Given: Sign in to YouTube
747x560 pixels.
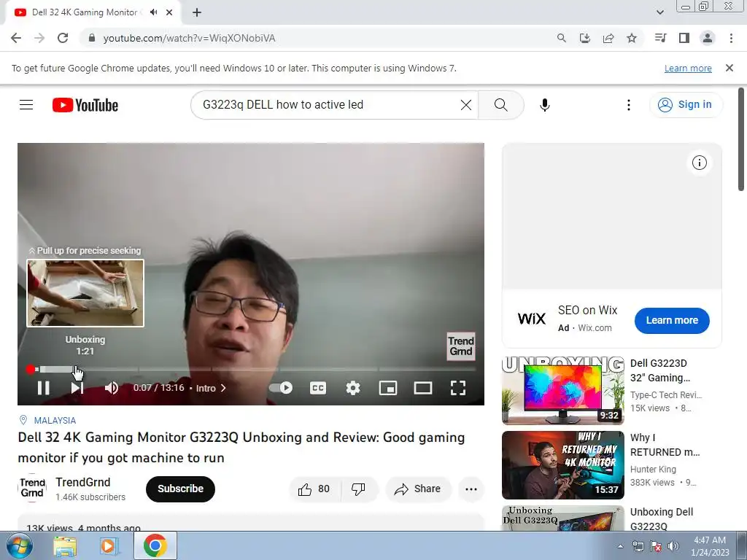Looking at the screenshot, I should pyautogui.click(x=686, y=105).
